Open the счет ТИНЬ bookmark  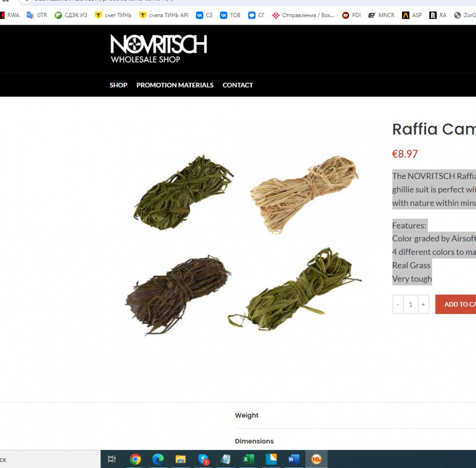click(113, 15)
